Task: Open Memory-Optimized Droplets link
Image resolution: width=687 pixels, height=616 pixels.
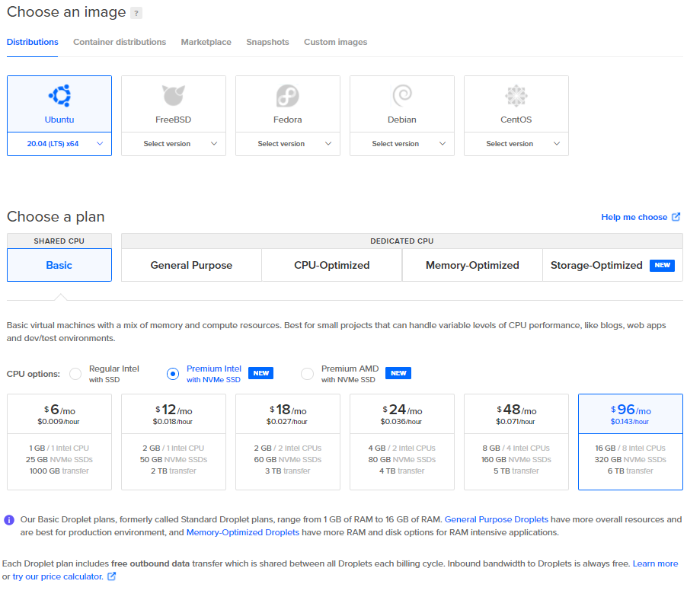Action: coord(243,532)
